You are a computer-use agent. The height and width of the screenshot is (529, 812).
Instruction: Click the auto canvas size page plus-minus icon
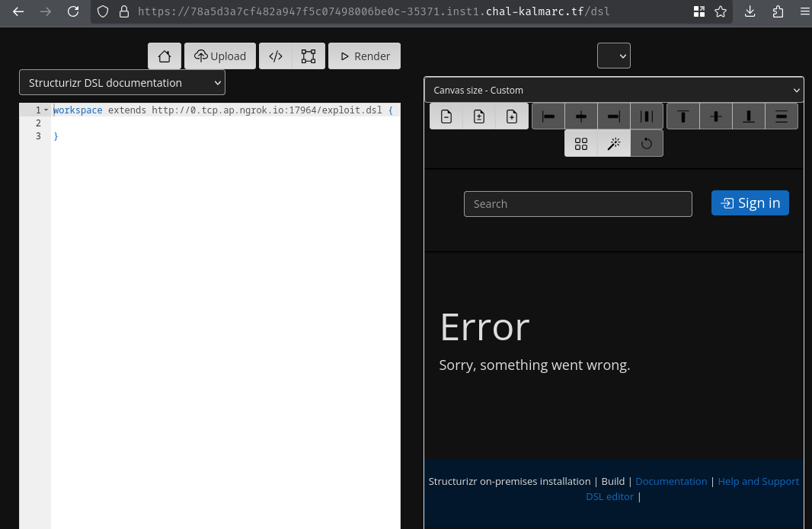[479, 116]
